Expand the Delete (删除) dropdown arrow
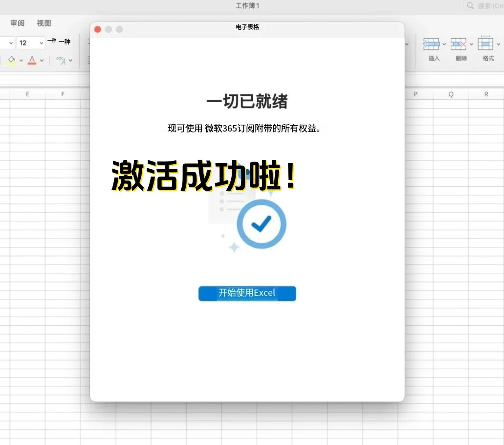The width and height of the screenshot is (504, 445). pyautogui.click(x=472, y=44)
